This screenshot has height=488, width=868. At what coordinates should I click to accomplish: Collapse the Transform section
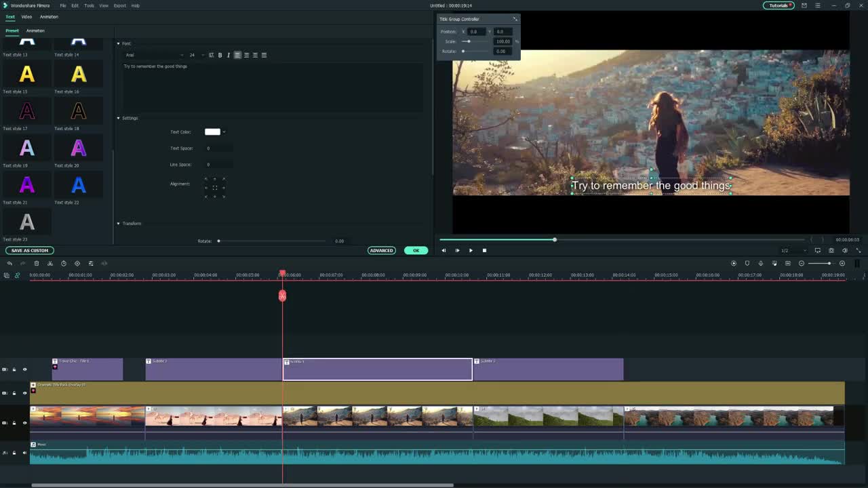(118, 223)
